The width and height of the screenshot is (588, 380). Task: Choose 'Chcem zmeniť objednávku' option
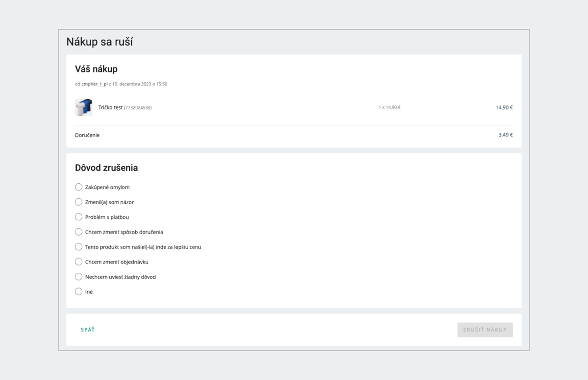pos(78,261)
